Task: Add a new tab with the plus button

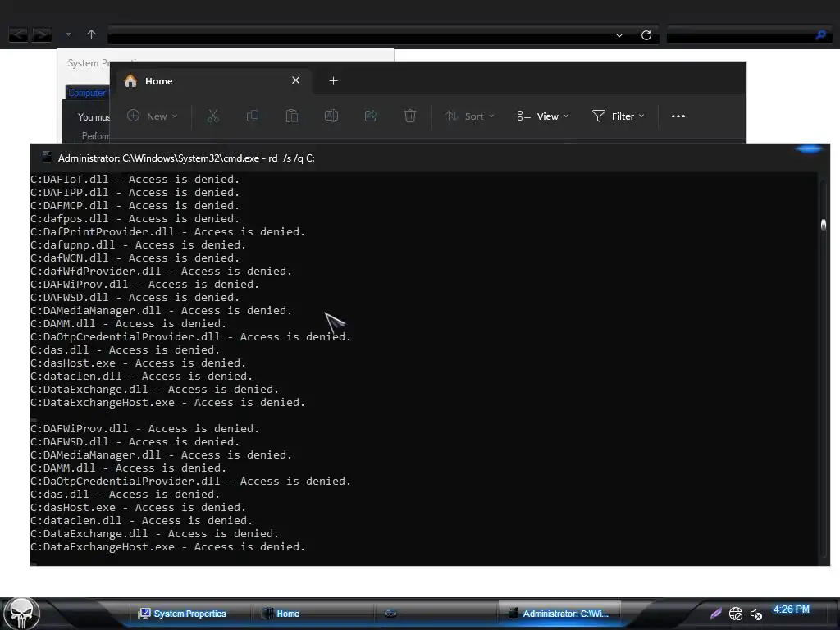Action: [x=333, y=81]
